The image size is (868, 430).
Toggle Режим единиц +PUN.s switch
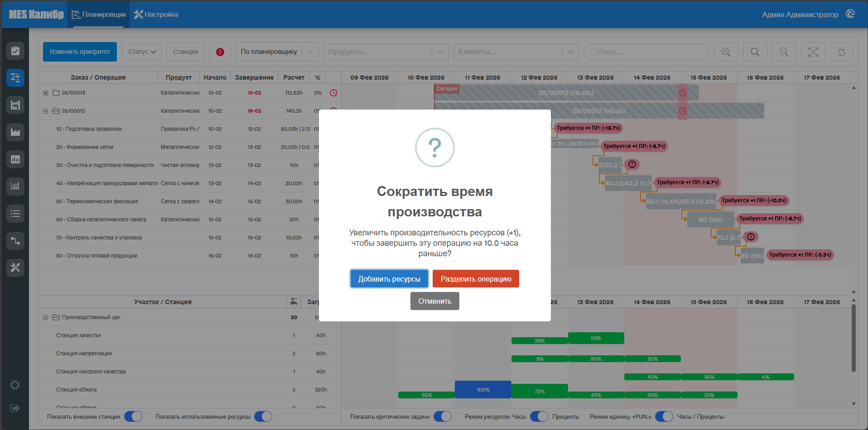pyautogui.click(x=664, y=416)
